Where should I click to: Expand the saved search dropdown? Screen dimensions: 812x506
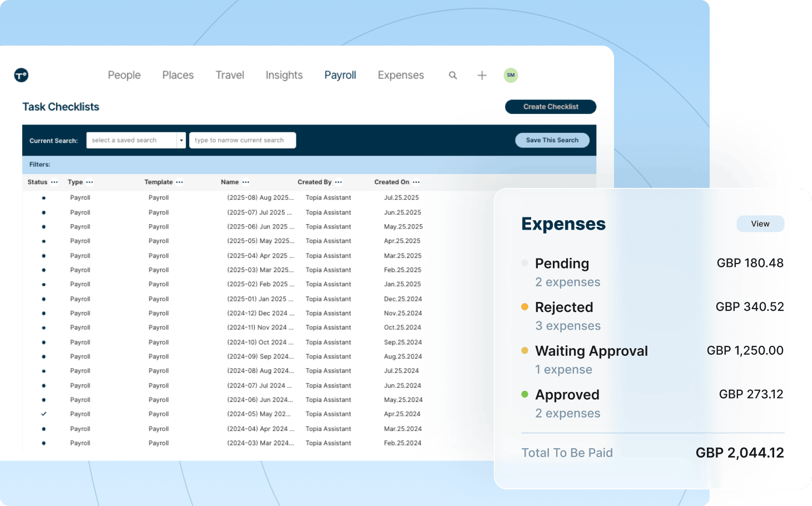click(181, 141)
